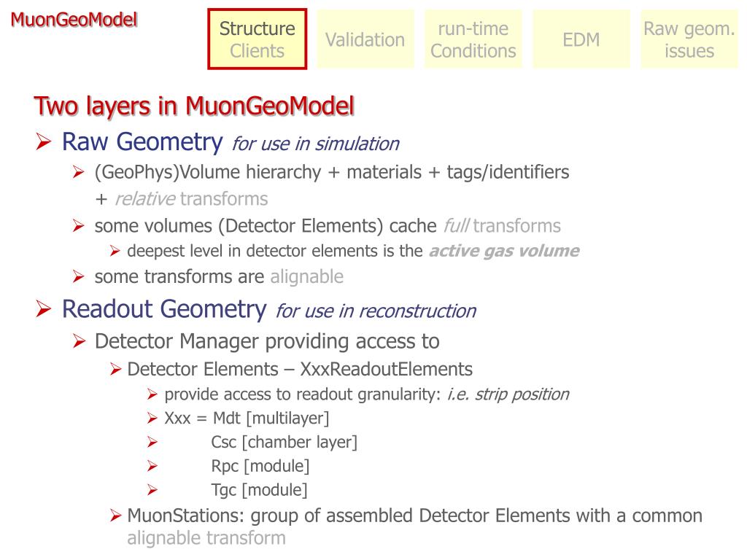Click 'Xxx = Mdt [multilayer]' line
Screen dimensions: 747x560
click(x=247, y=418)
